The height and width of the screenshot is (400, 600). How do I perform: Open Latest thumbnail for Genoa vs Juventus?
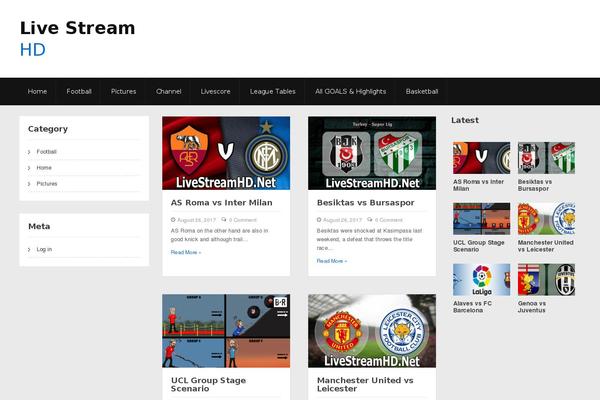(546, 279)
